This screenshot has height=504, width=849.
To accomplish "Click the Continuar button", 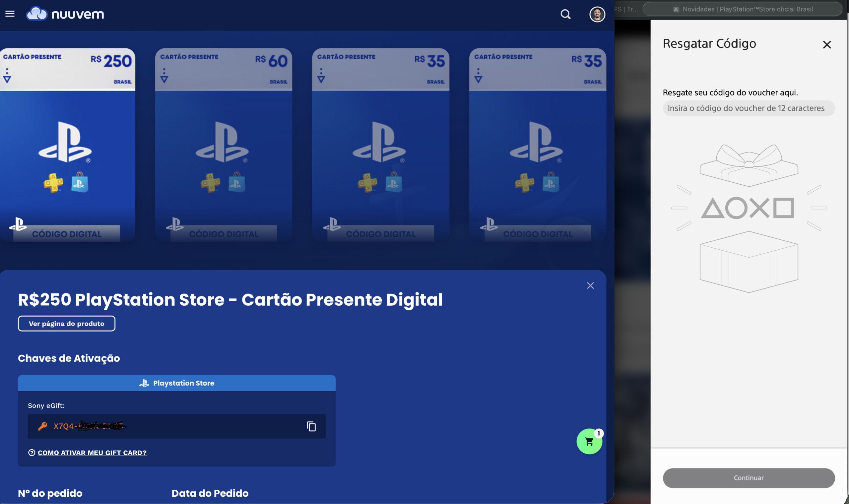I will pyautogui.click(x=749, y=478).
